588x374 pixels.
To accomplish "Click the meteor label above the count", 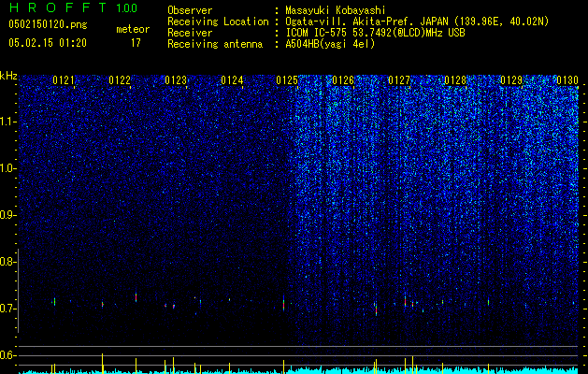I will pos(133,29).
